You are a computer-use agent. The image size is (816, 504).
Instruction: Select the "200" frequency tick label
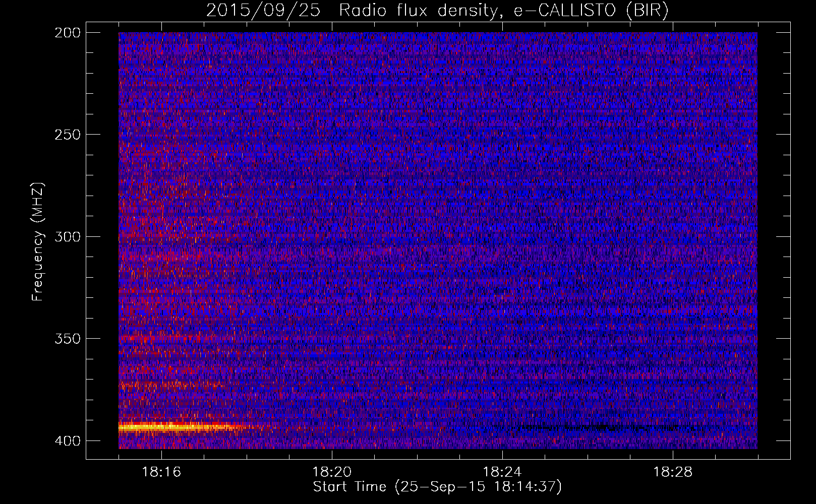tap(67, 33)
